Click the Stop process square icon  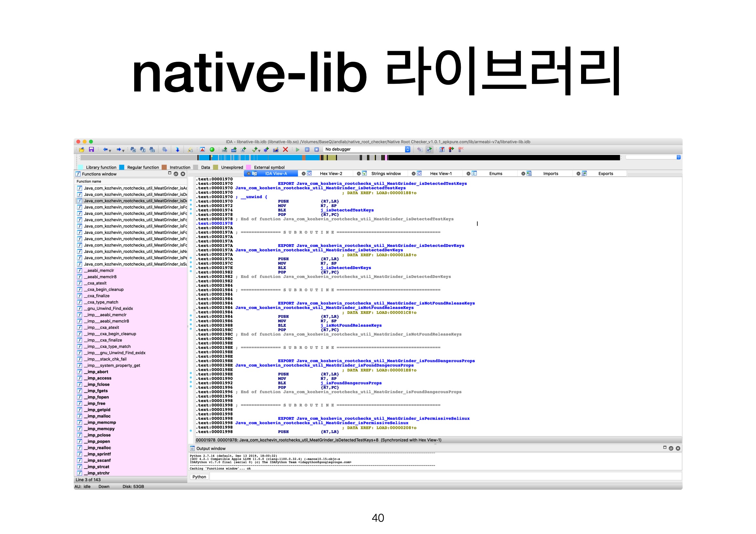tap(317, 150)
